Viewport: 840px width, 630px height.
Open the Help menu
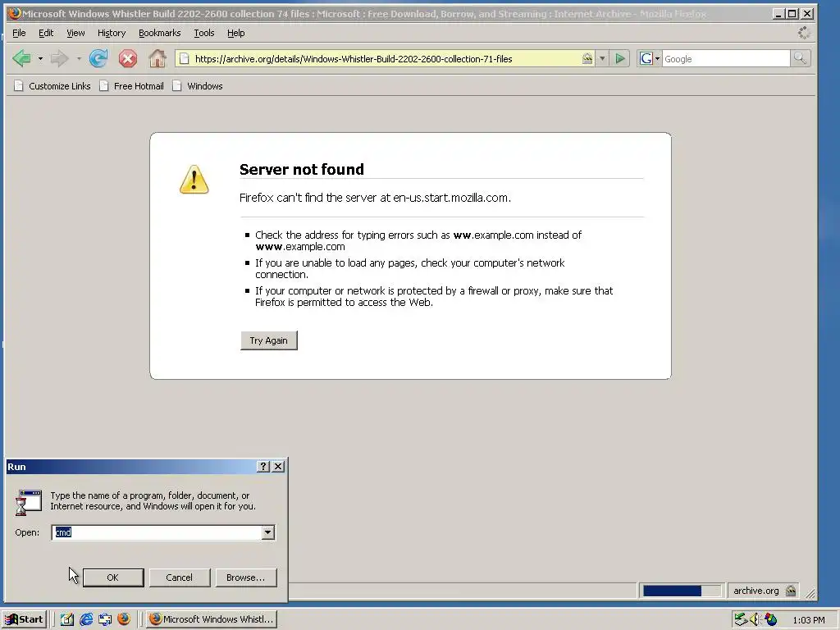[235, 33]
